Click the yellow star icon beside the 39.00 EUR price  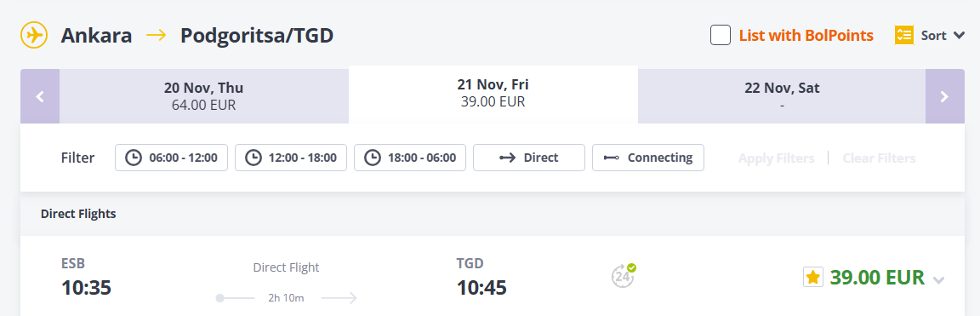click(812, 277)
